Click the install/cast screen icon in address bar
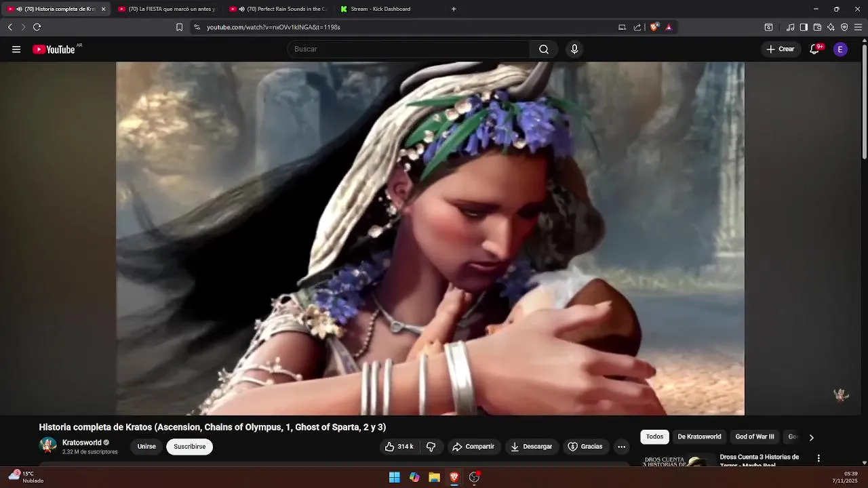 point(622,27)
